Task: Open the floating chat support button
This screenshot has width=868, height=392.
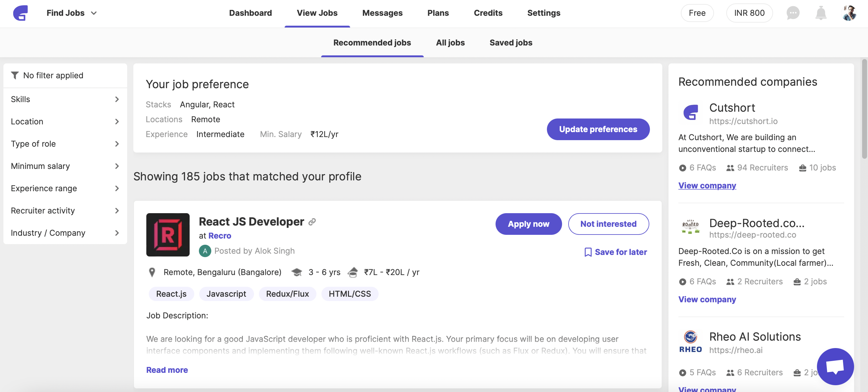Action: tap(835, 366)
